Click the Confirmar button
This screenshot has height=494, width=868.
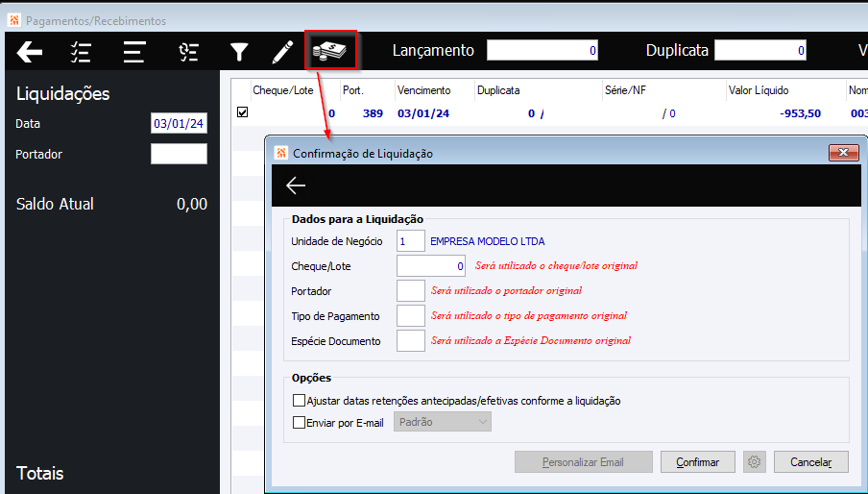(x=697, y=462)
